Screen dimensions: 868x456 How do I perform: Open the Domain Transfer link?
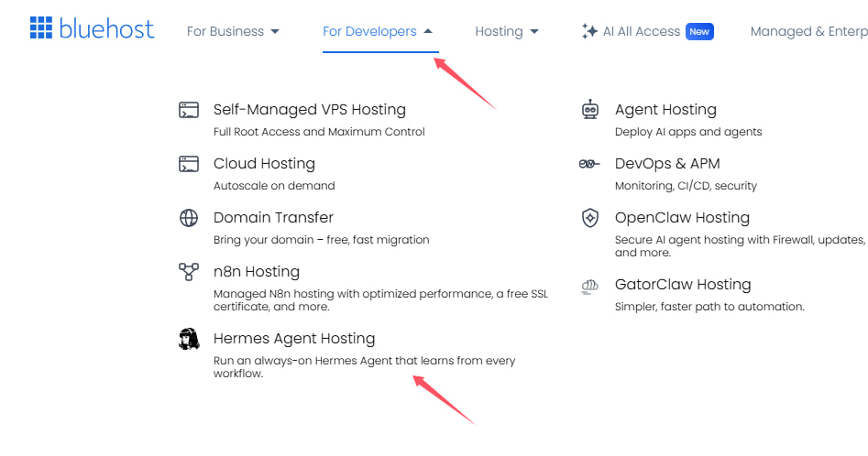pos(273,217)
